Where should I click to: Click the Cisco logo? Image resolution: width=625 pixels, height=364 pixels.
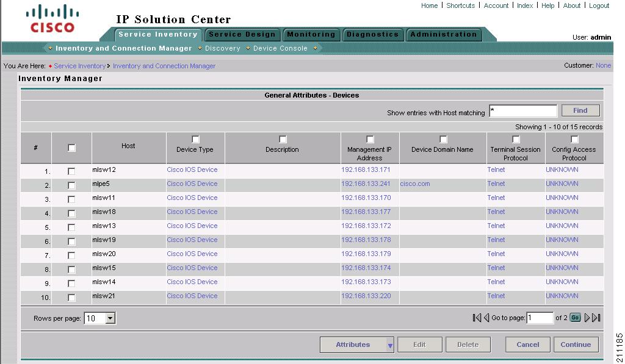(52, 19)
